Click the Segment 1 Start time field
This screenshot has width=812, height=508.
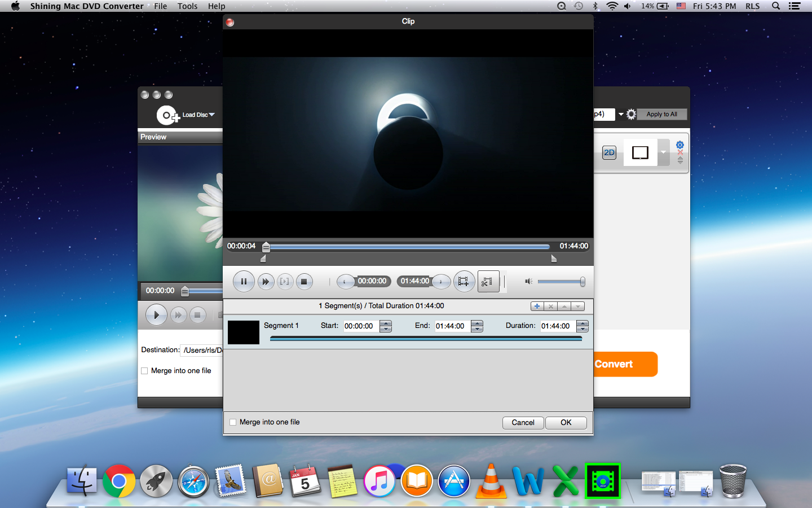click(361, 326)
